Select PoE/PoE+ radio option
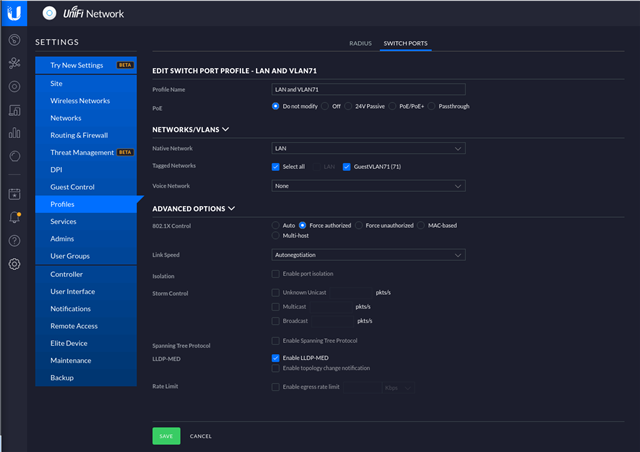The image size is (640, 452). coord(392,106)
